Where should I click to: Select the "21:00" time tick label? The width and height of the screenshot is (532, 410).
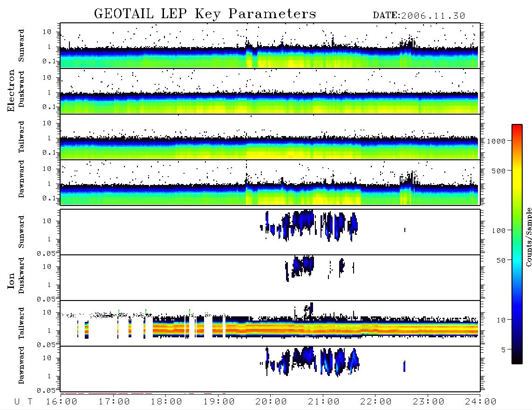324,402
